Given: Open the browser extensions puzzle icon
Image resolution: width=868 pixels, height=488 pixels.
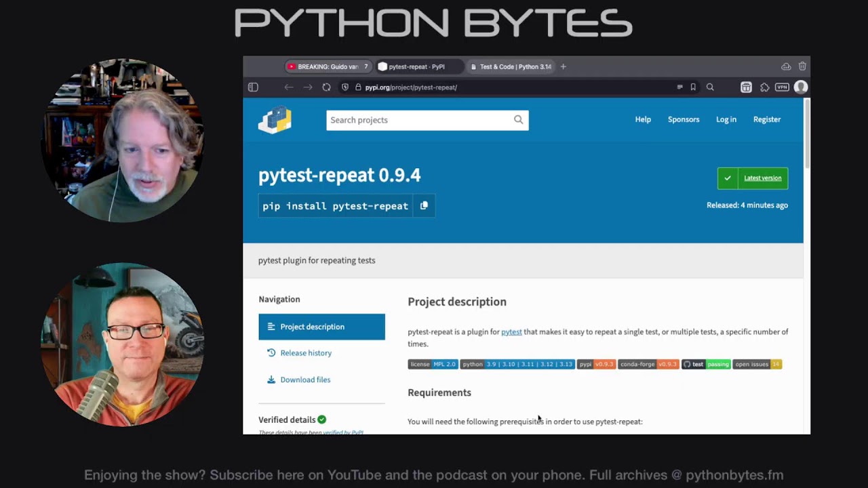Looking at the screenshot, I should tap(764, 87).
